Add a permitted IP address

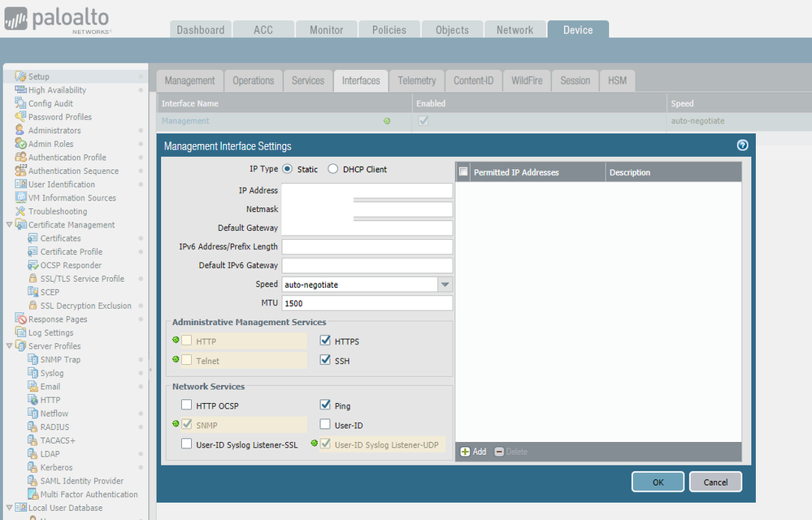pos(473,452)
